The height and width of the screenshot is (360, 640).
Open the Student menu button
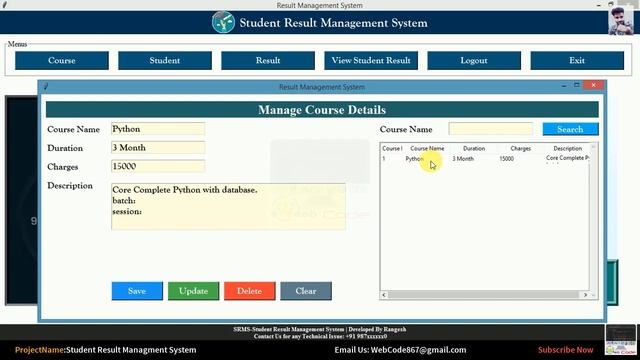165,60
